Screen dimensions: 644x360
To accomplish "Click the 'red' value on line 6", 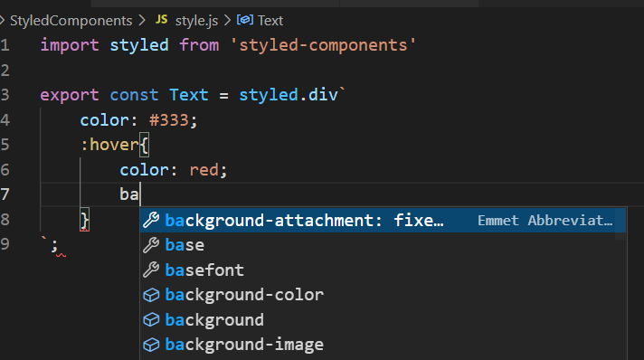I will coord(204,170).
